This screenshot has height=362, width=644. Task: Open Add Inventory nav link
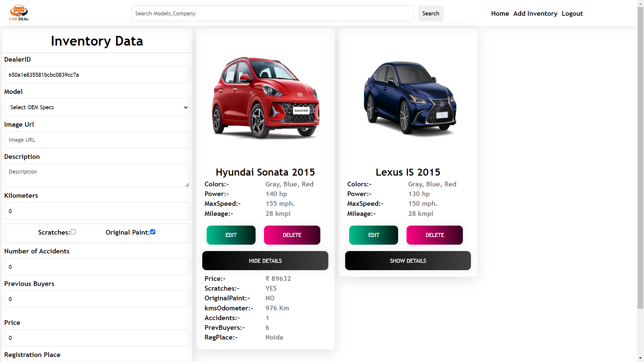tap(535, 13)
